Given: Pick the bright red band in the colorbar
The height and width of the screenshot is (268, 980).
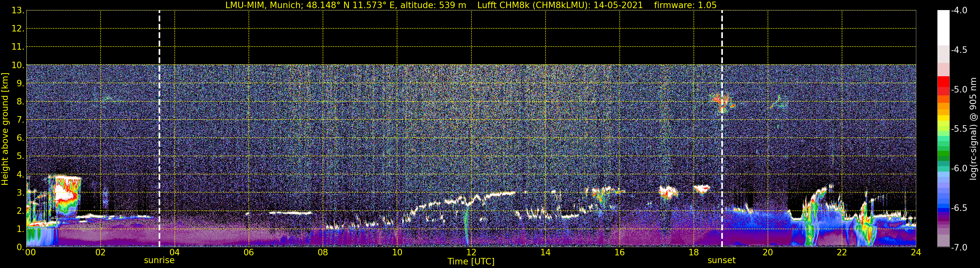Looking at the screenshot, I should pos(943,82).
